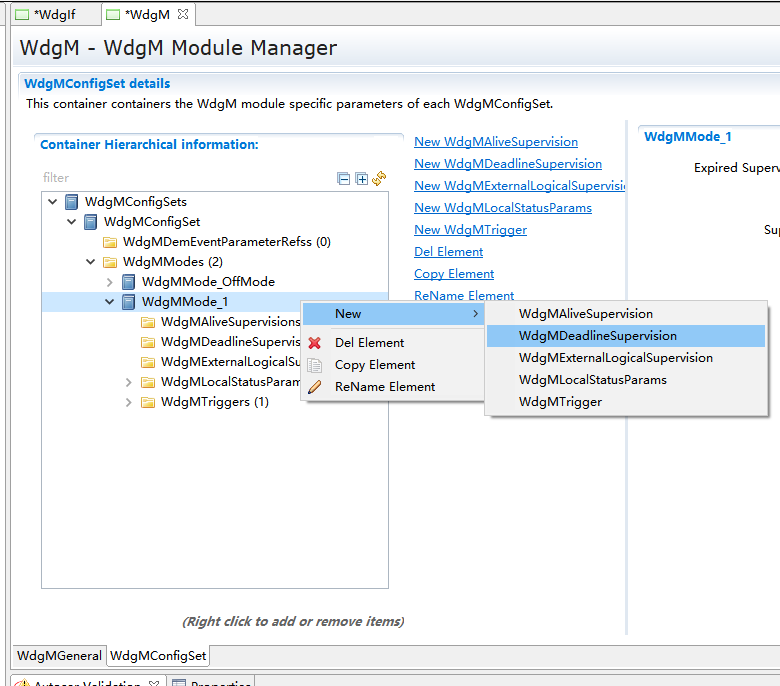
Task: Collapse the WdgMConfigSets root node
Action: (53, 202)
